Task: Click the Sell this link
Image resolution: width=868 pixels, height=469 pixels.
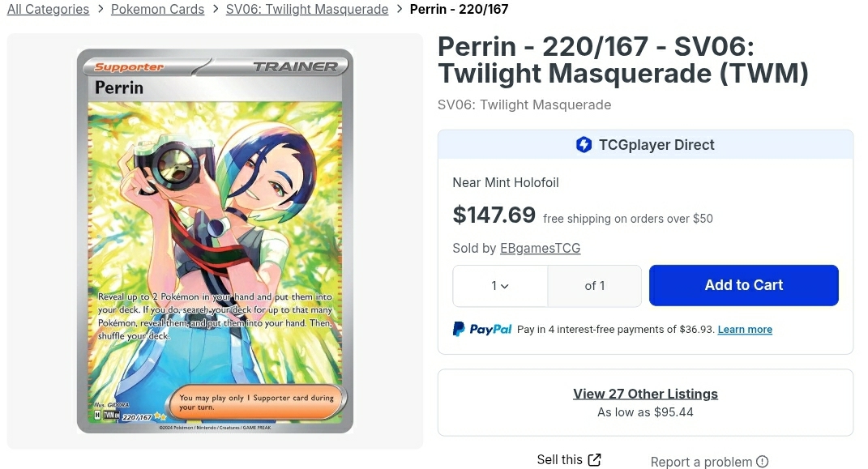Action: point(560,459)
